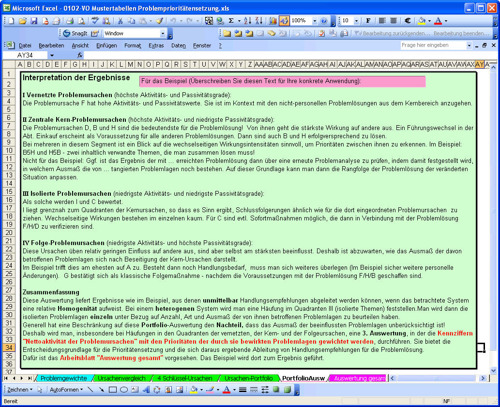The image size is (500, 407).
Task: Open the Extras menu
Action: pyautogui.click(x=156, y=46)
